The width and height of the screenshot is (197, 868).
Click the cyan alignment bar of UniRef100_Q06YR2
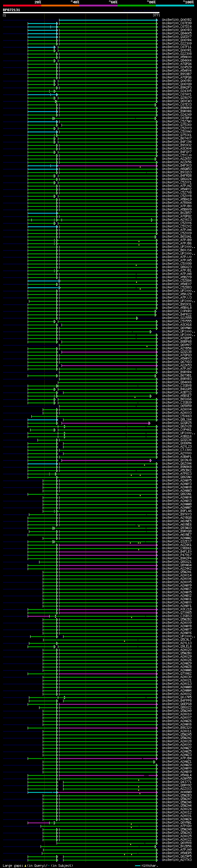tap(108, 20)
